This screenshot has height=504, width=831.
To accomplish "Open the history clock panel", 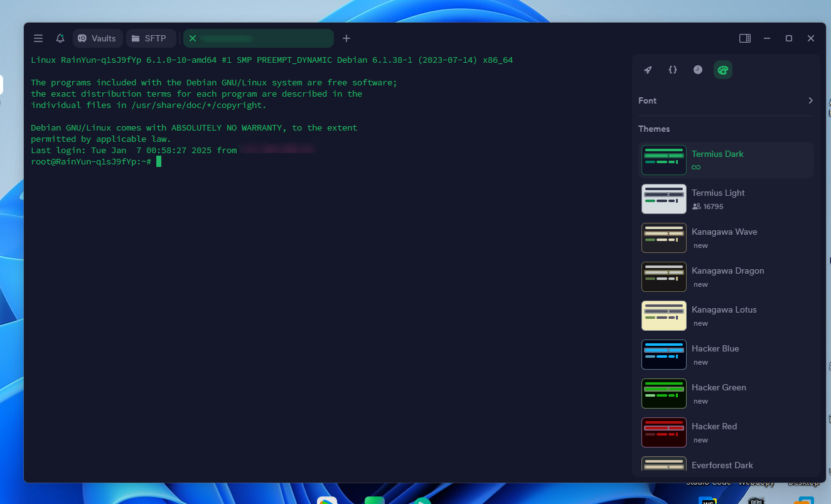I will [698, 70].
